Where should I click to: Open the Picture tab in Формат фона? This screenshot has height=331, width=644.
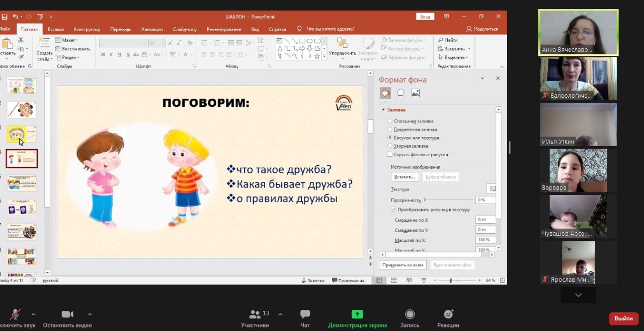pyautogui.click(x=415, y=93)
